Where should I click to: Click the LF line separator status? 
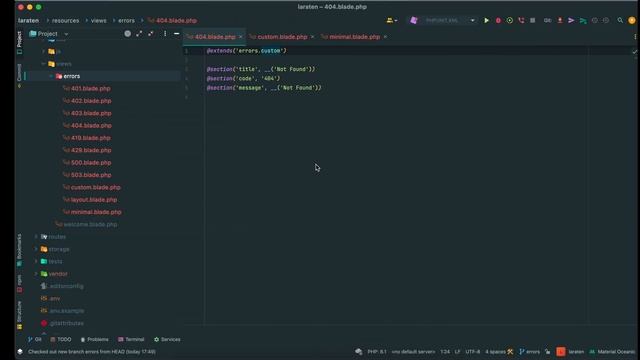tap(458, 351)
